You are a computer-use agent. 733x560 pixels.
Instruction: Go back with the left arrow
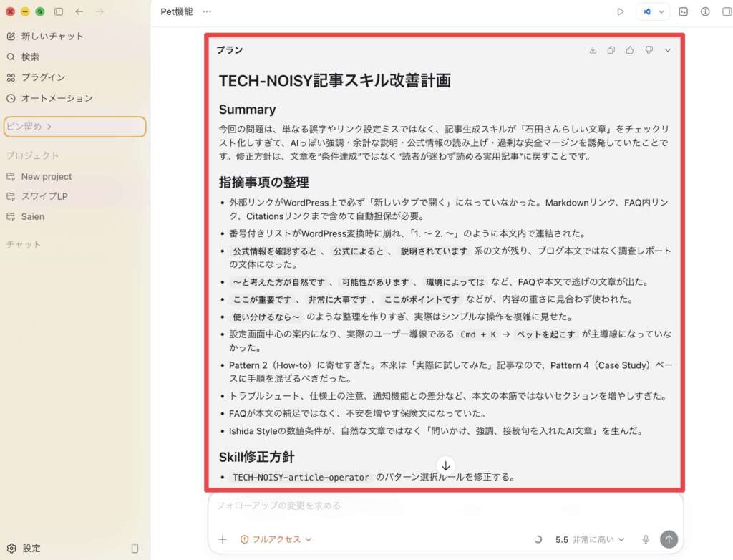click(79, 11)
